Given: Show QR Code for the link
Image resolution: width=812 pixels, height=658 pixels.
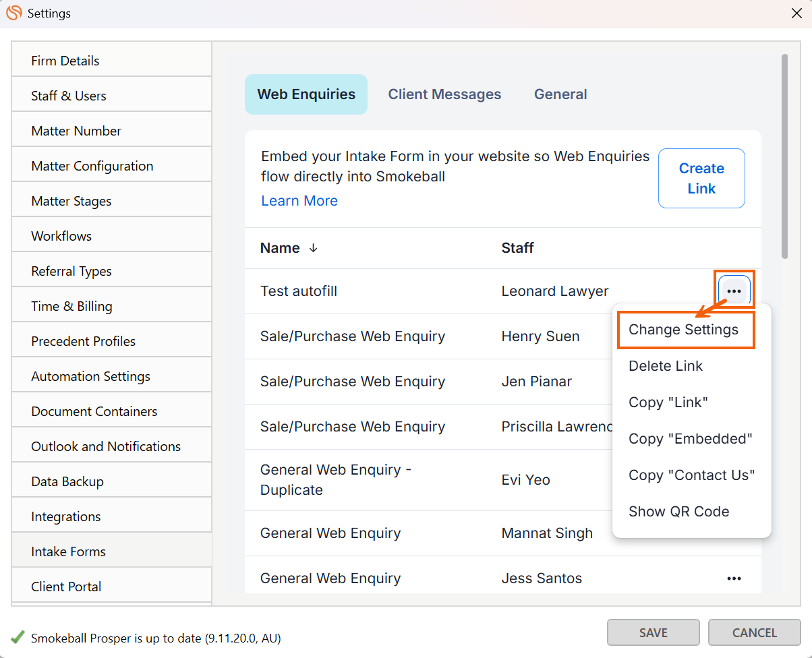Looking at the screenshot, I should (x=678, y=512).
